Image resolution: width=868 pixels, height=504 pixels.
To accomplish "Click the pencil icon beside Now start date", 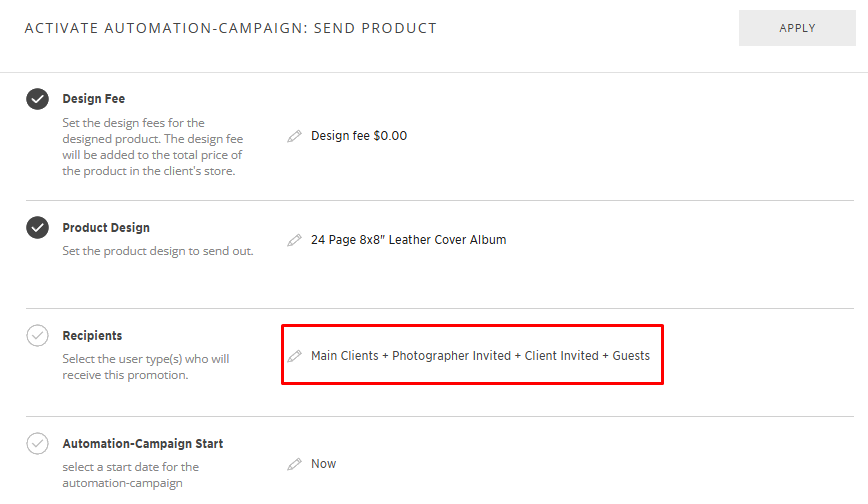I will pyautogui.click(x=294, y=464).
